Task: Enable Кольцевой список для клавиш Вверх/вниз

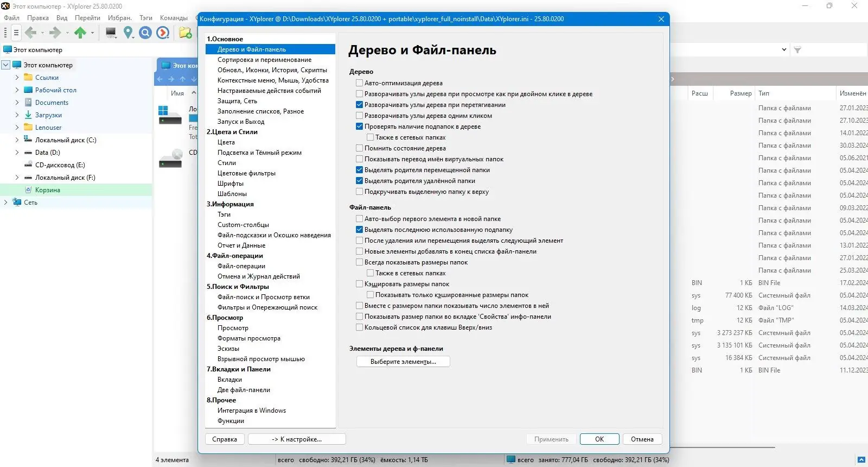Action: (359, 327)
